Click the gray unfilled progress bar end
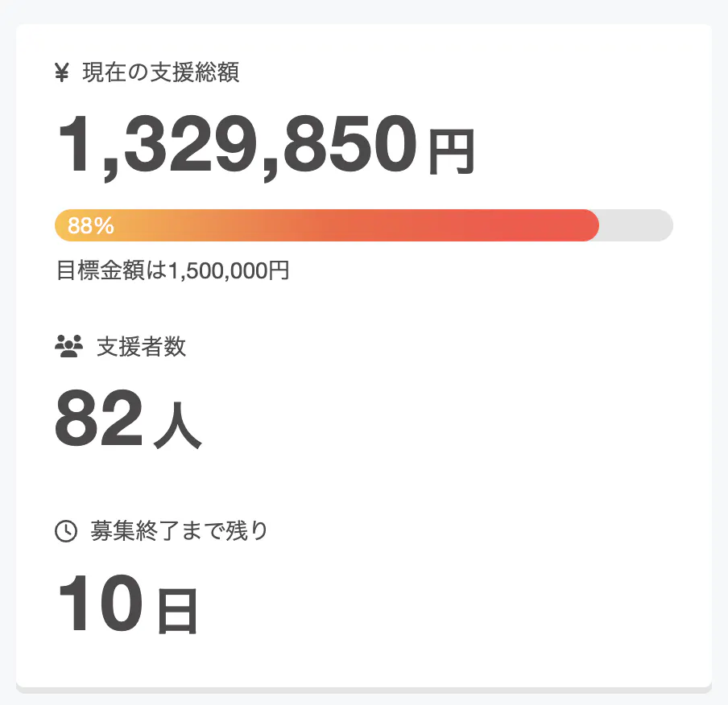Screen dimensions: 728x705 pyautogui.click(x=640, y=225)
